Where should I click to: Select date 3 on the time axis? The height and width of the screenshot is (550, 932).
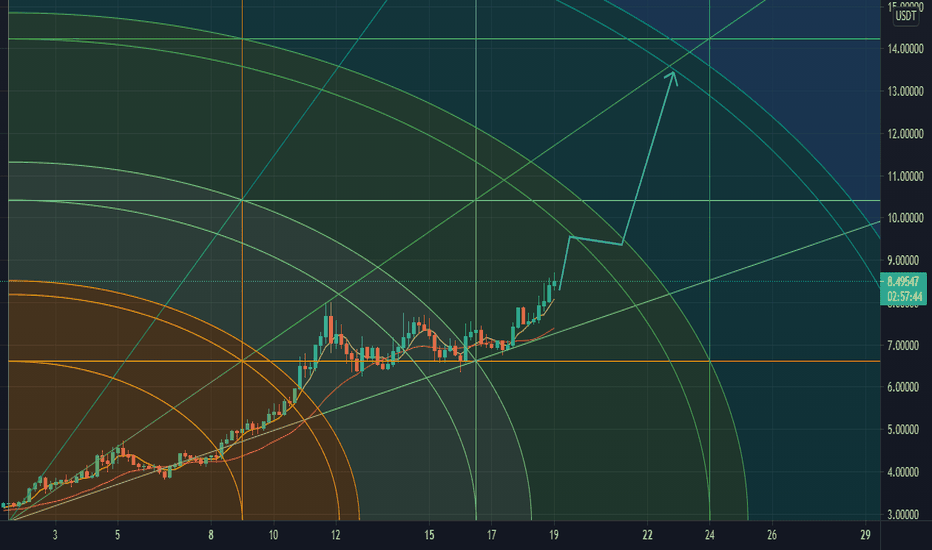55,535
